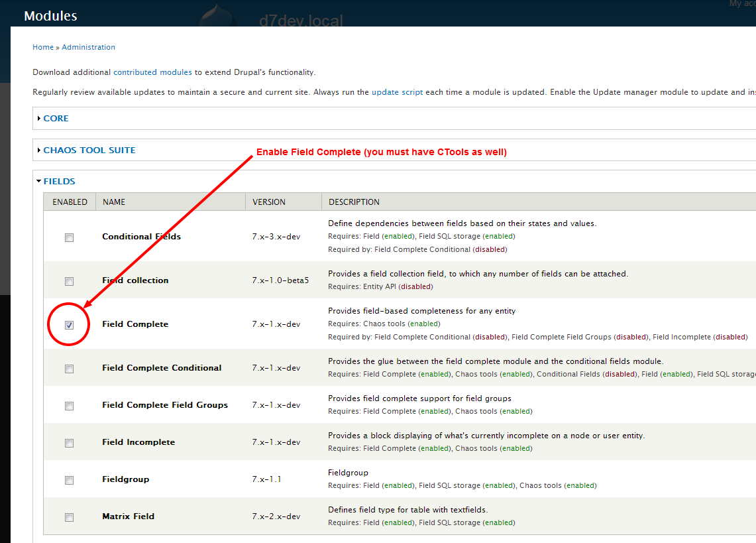Open the contributed modules link
The image size is (756, 543).
tap(152, 72)
